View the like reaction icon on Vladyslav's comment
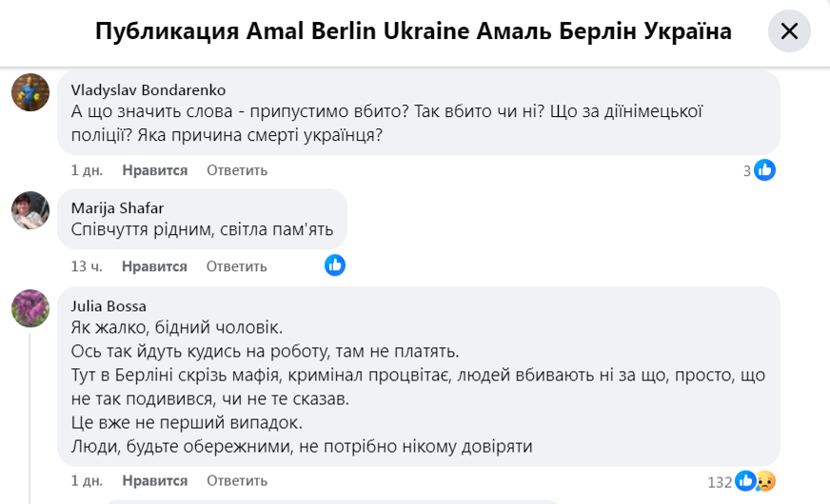Image resolution: width=830 pixels, height=504 pixels. [x=764, y=170]
